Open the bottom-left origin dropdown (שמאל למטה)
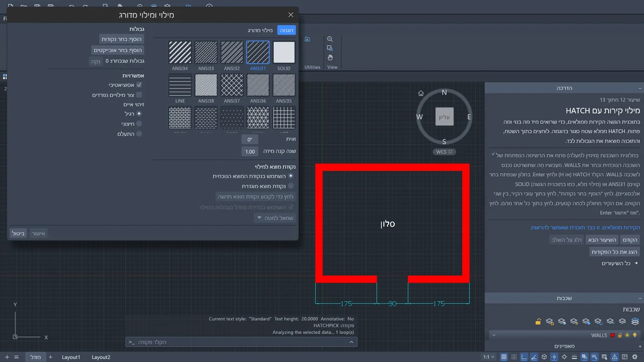The width and height of the screenshot is (644, 362). [274, 218]
